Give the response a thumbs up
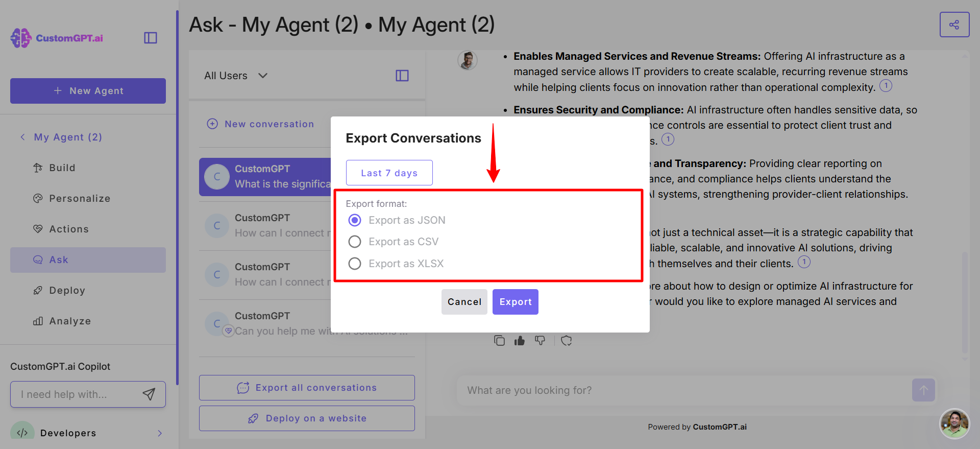This screenshot has width=980, height=449. coord(520,340)
